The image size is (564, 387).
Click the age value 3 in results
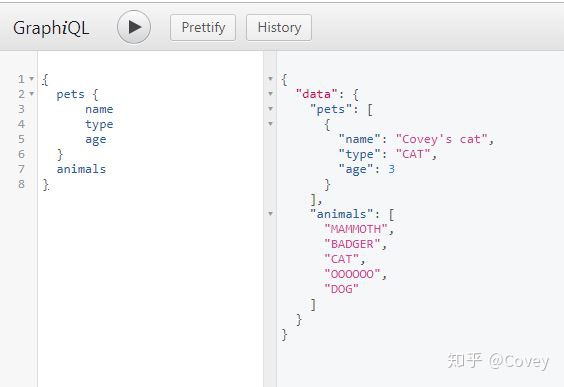391,169
